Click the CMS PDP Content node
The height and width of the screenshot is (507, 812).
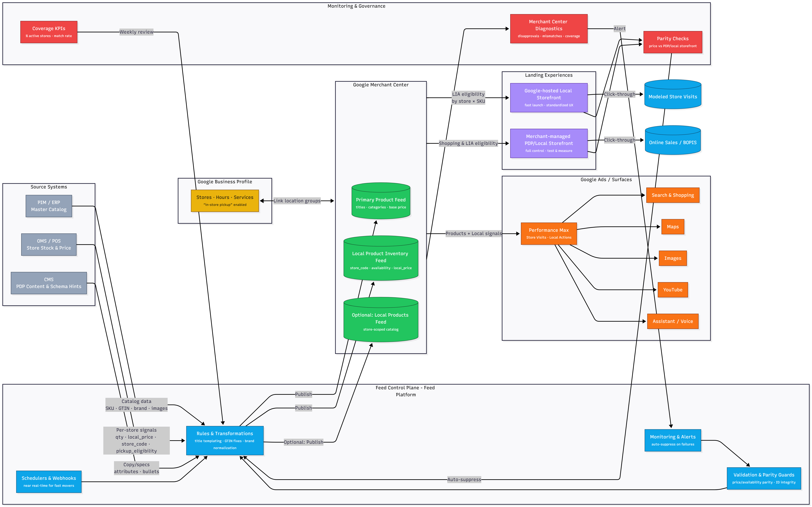[49, 283]
